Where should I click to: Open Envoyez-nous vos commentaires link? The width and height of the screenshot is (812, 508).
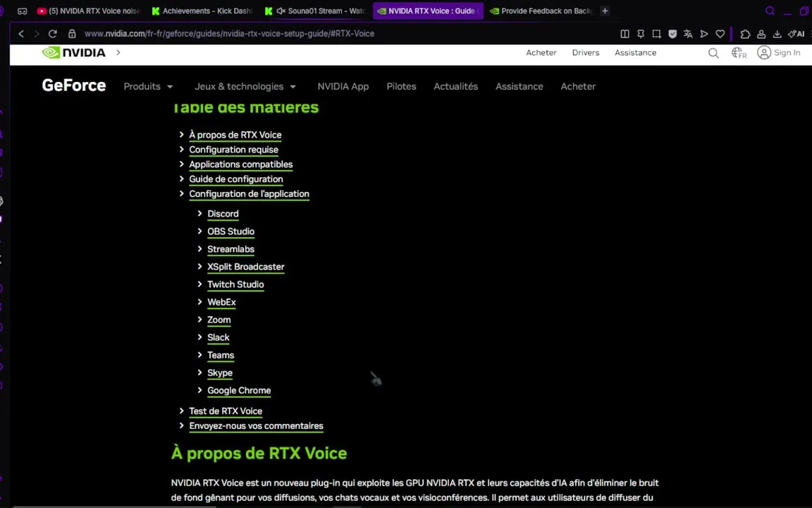(256, 426)
